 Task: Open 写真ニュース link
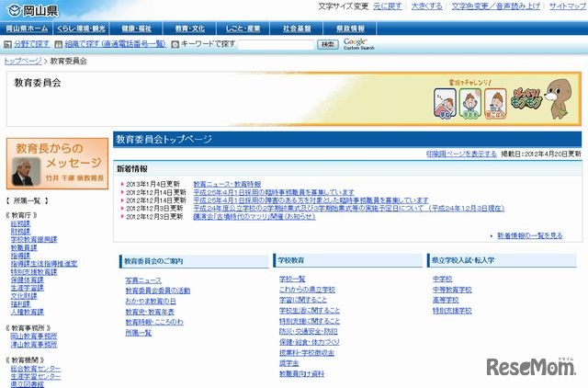143,280
